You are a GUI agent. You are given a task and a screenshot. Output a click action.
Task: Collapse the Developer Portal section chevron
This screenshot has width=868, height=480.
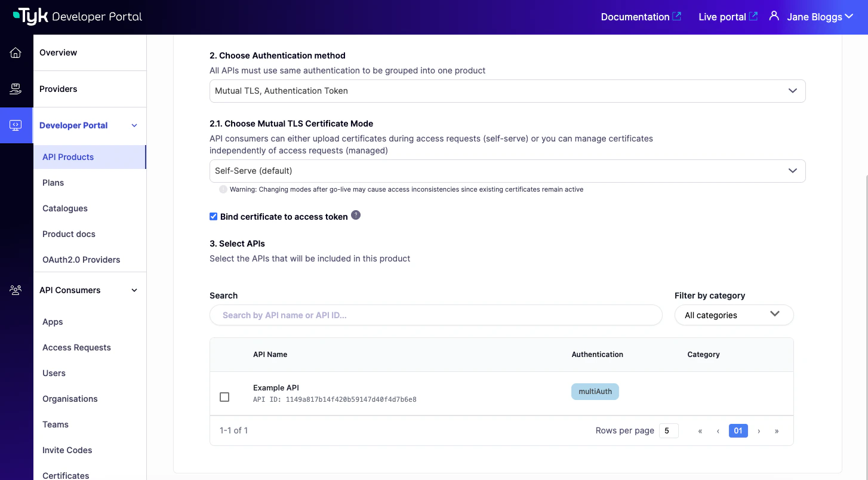point(134,125)
